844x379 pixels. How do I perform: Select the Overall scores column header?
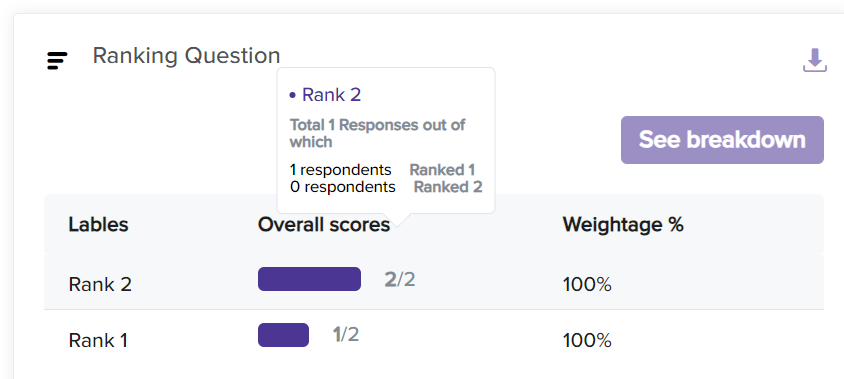click(x=323, y=224)
